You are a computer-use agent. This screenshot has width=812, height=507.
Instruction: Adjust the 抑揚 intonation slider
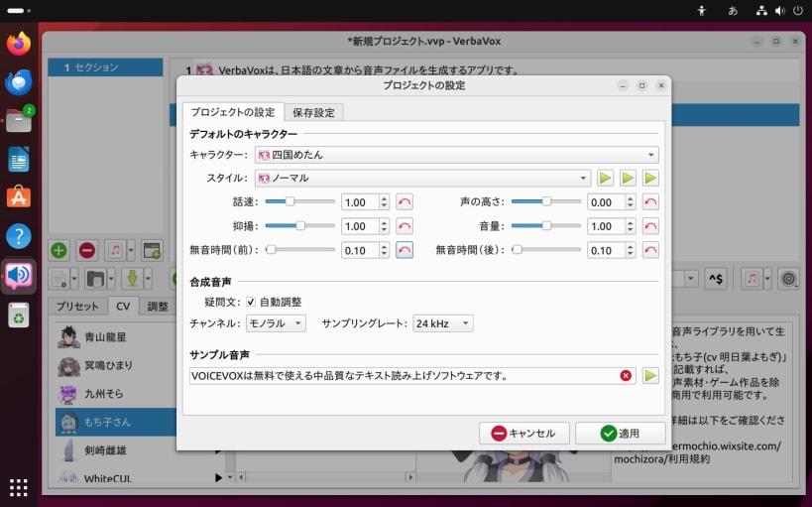click(x=299, y=225)
